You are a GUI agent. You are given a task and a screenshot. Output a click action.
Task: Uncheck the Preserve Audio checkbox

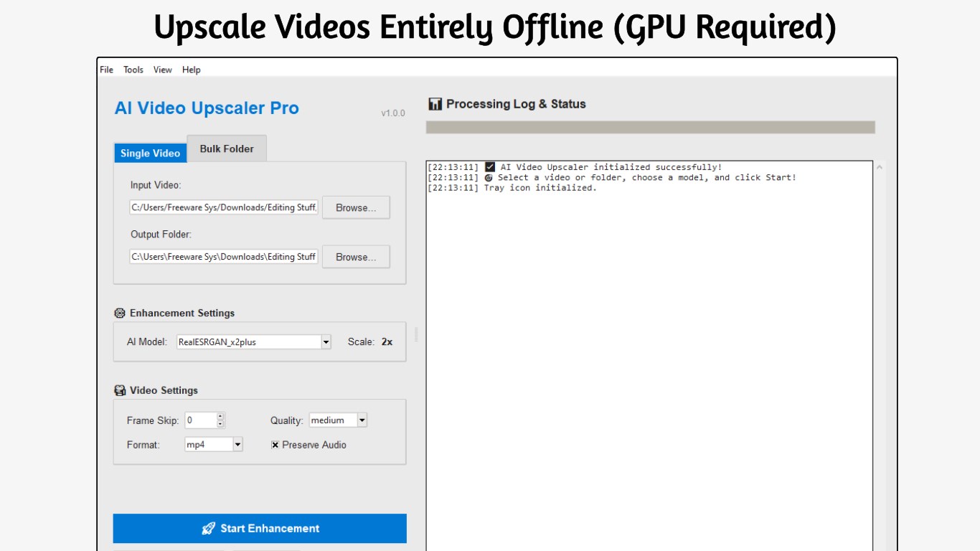pos(274,445)
